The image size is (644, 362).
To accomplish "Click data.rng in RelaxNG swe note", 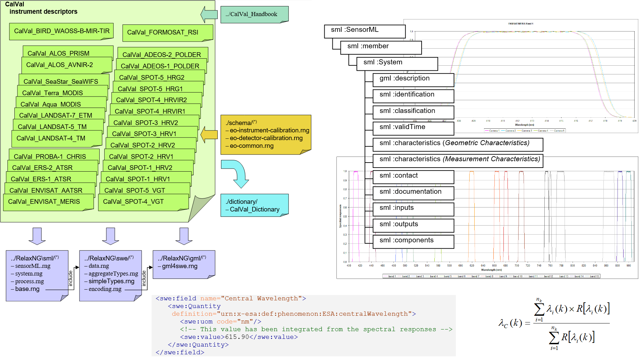I will (99, 266).
